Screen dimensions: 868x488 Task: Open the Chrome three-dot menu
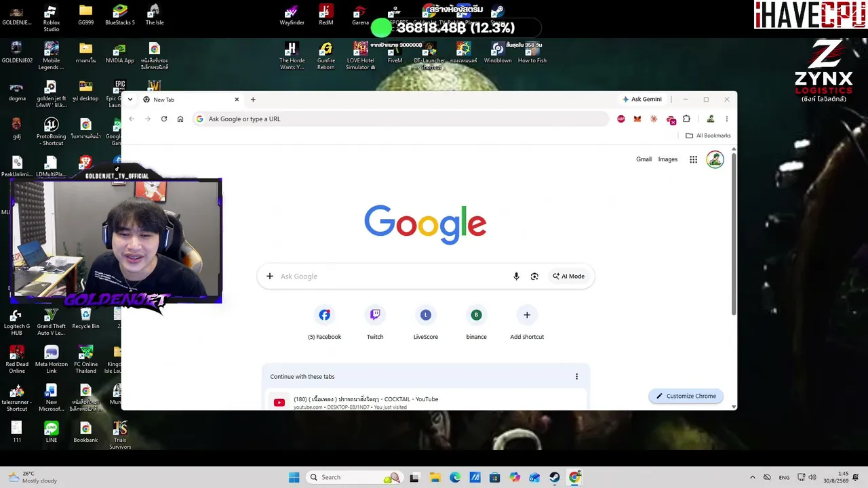pyautogui.click(x=726, y=119)
